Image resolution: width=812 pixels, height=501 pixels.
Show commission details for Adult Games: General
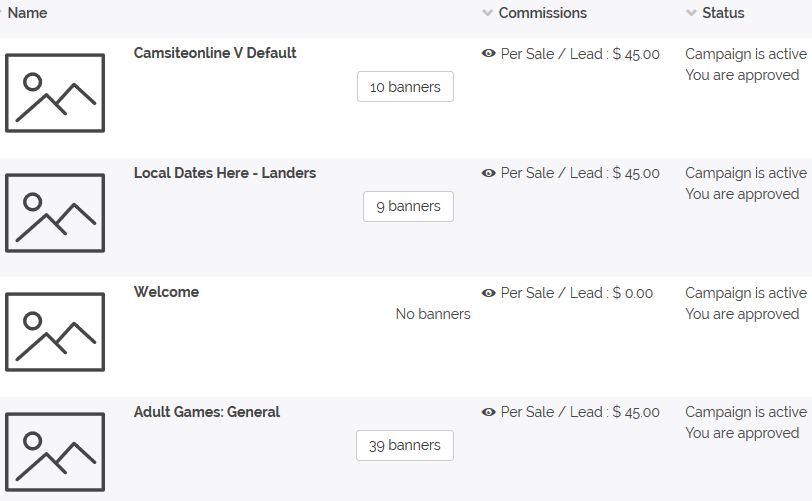(x=488, y=412)
